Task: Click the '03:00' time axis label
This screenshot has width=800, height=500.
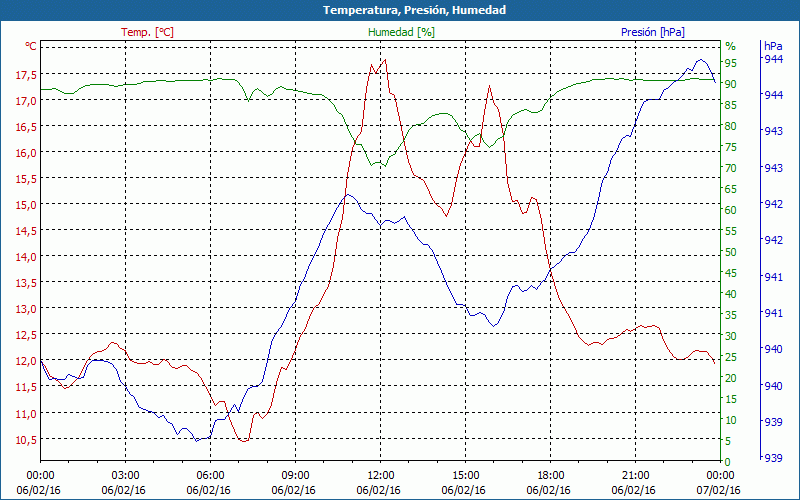Action: click(125, 476)
